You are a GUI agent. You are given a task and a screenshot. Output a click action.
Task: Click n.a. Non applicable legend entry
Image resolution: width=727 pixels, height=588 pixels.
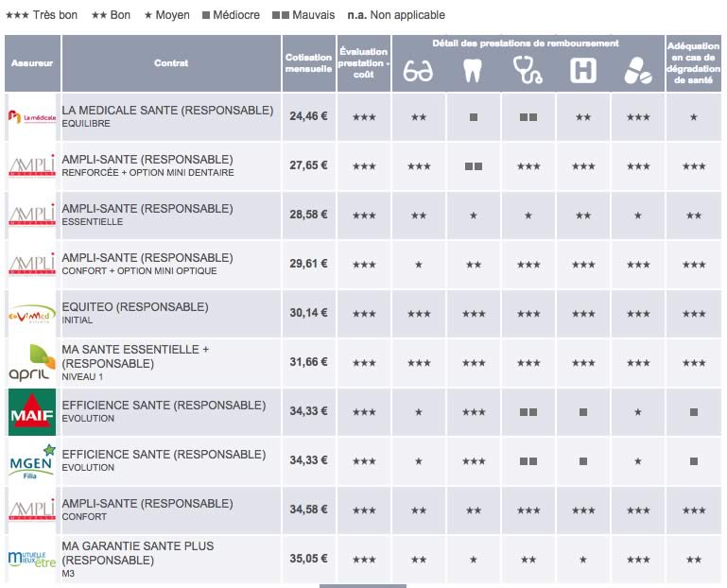point(396,15)
